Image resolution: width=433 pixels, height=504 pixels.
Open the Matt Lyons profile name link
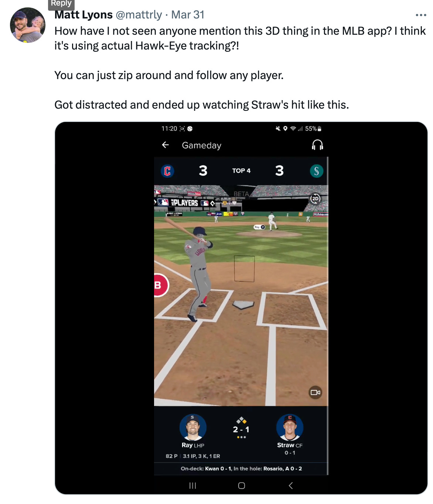tap(83, 15)
